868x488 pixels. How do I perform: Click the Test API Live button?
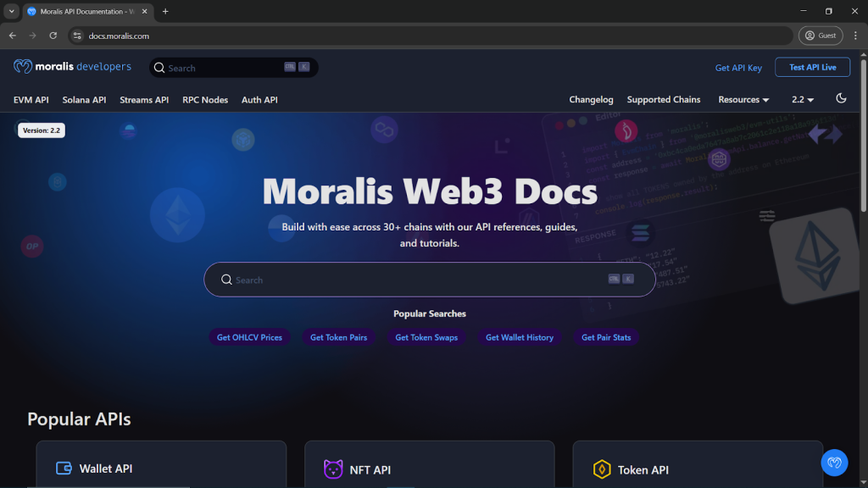(x=812, y=67)
